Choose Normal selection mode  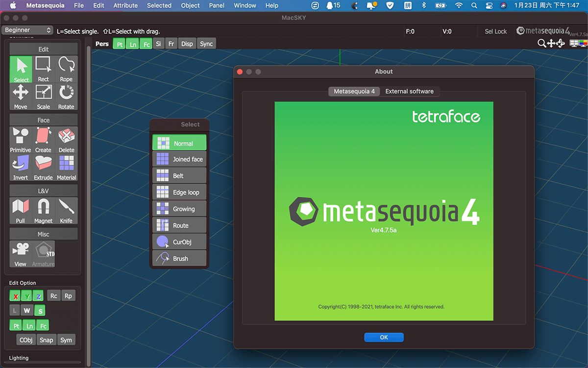[179, 143]
